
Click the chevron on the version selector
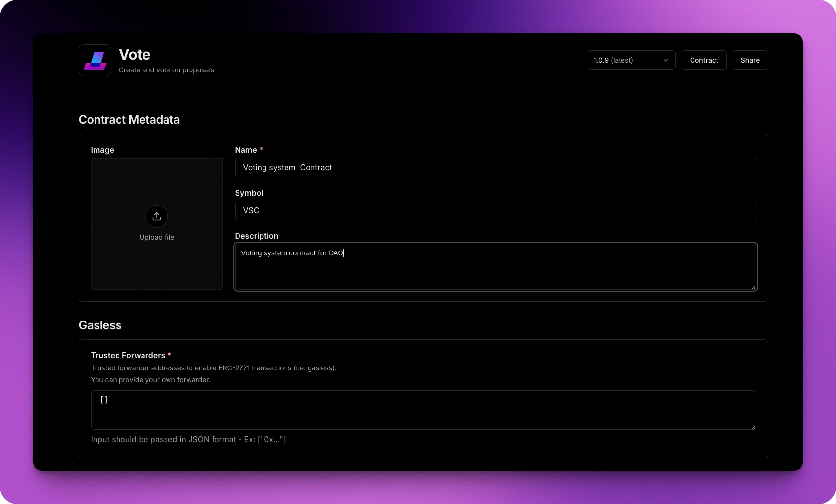pyautogui.click(x=665, y=60)
